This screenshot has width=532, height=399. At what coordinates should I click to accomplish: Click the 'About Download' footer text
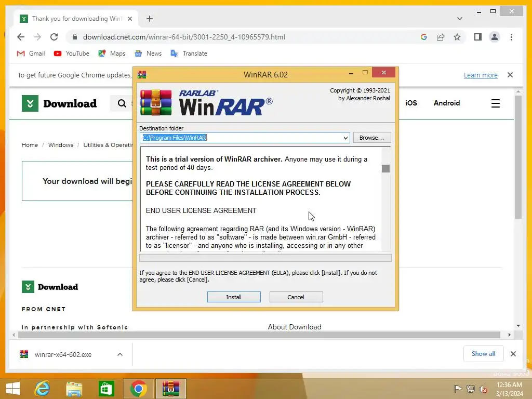tap(294, 327)
